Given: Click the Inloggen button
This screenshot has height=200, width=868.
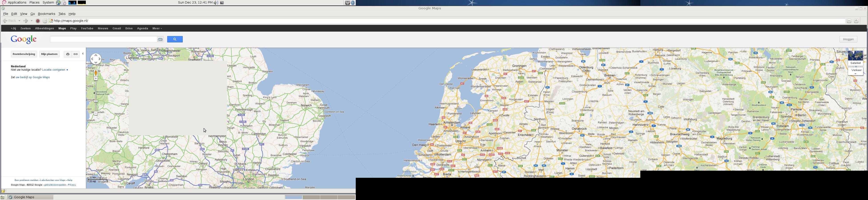Looking at the screenshot, I should (848, 39).
